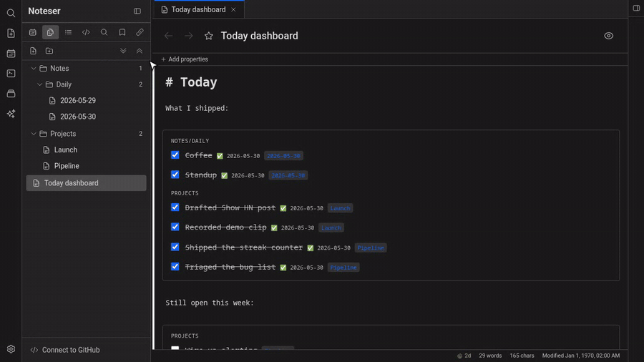Image resolution: width=644 pixels, height=362 pixels.
Task: Click the NOTES/DAILY group header
Action: tap(190, 141)
